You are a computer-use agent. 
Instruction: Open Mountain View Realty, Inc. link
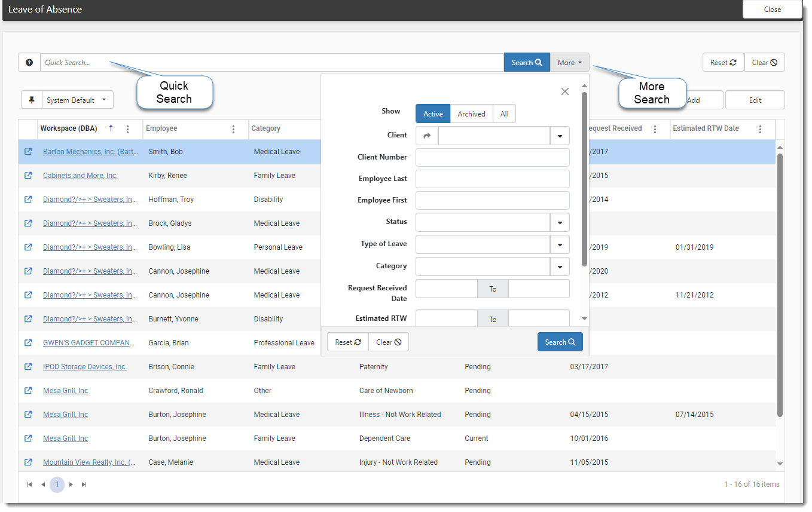coord(90,462)
